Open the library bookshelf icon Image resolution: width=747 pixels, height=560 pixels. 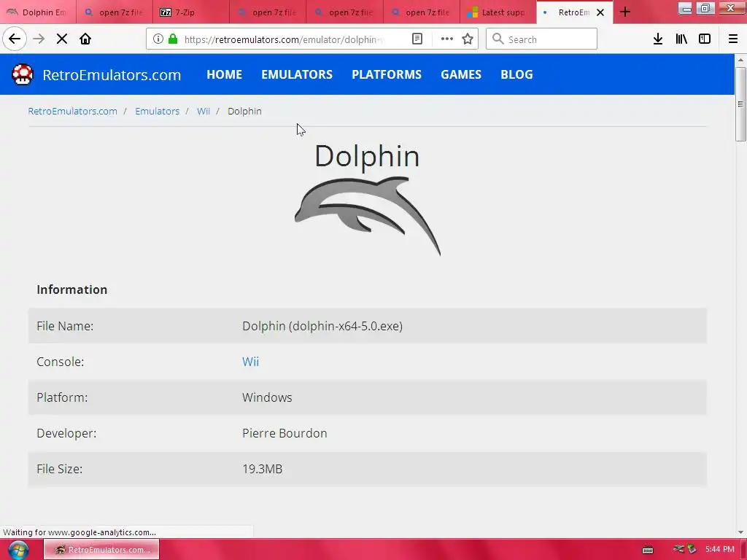click(681, 39)
